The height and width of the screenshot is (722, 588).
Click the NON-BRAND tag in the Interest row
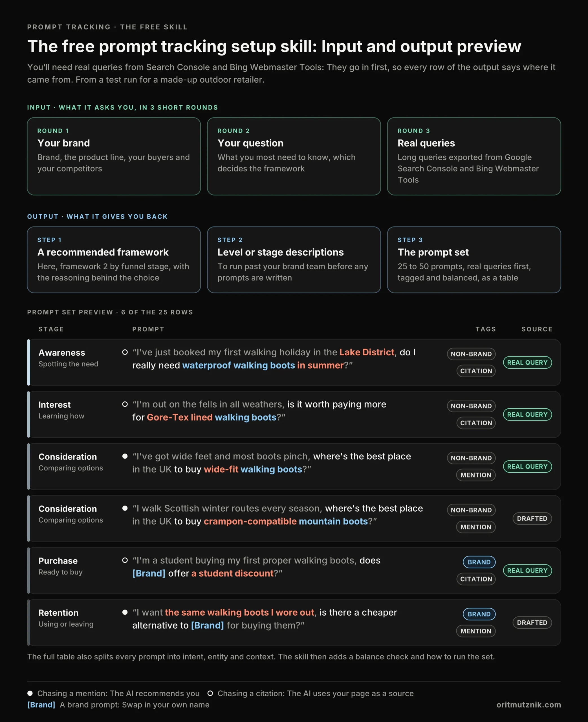(x=471, y=406)
